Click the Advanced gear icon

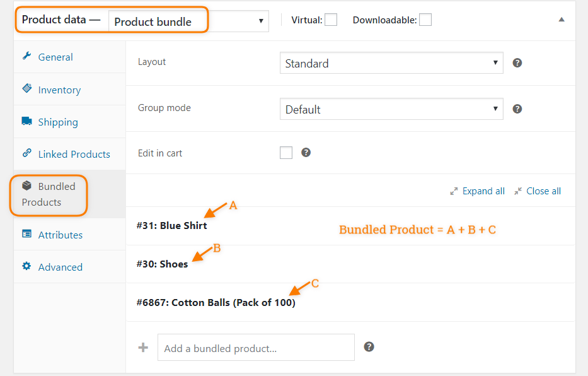[26, 266]
